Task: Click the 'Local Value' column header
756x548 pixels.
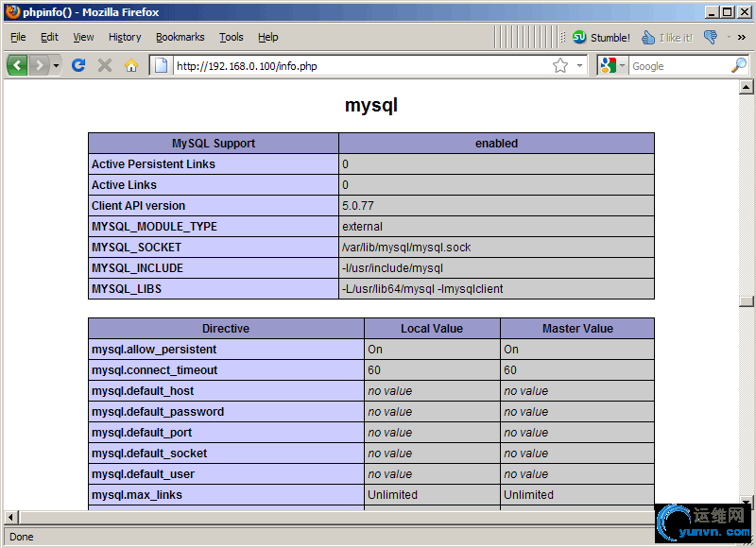Action: coord(432,329)
